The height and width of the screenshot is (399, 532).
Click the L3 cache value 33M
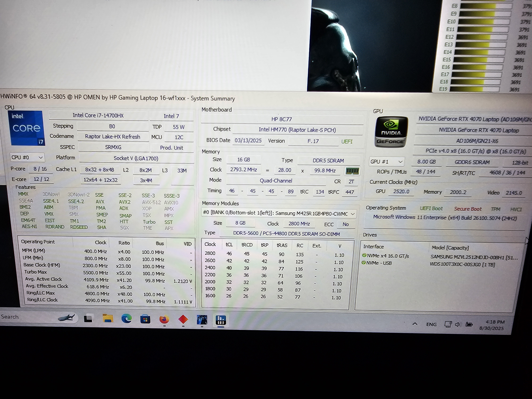(x=182, y=171)
